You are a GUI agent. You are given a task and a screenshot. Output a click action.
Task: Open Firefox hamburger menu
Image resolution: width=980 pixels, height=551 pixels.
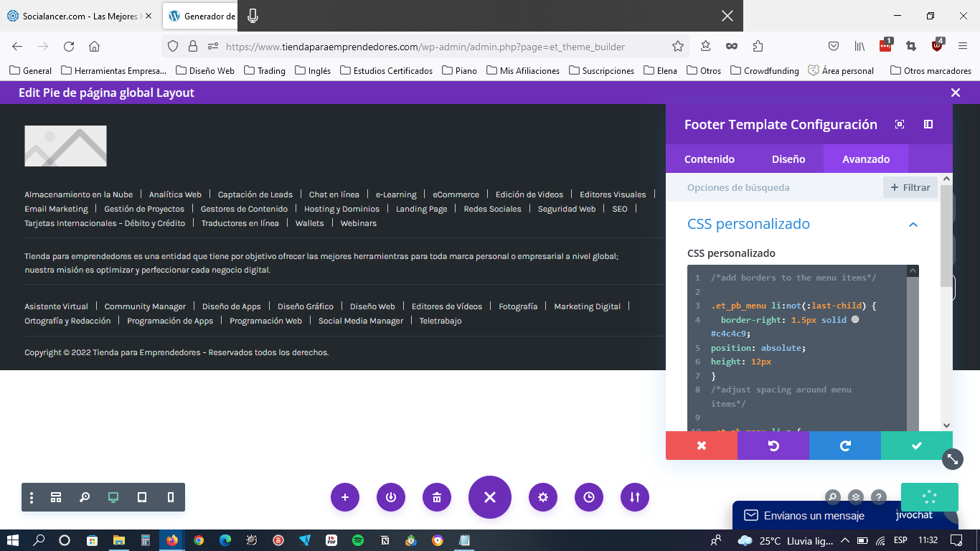(x=963, y=46)
